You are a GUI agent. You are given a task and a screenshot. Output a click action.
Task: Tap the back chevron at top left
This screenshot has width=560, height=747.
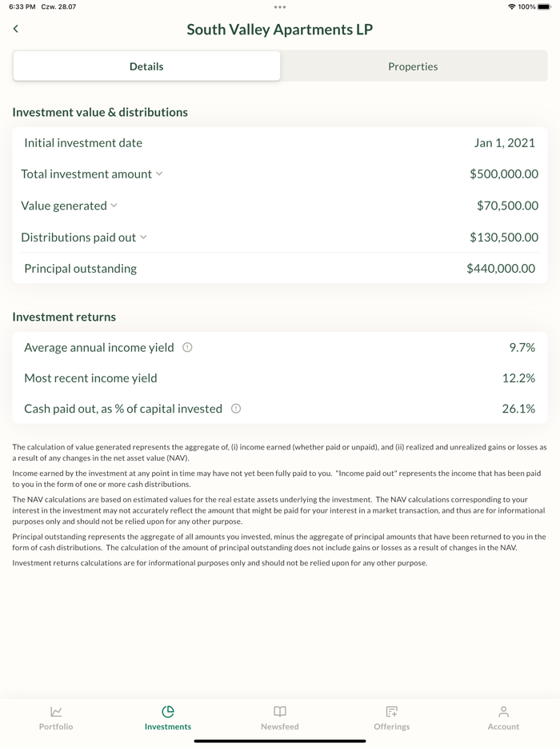pyautogui.click(x=15, y=28)
